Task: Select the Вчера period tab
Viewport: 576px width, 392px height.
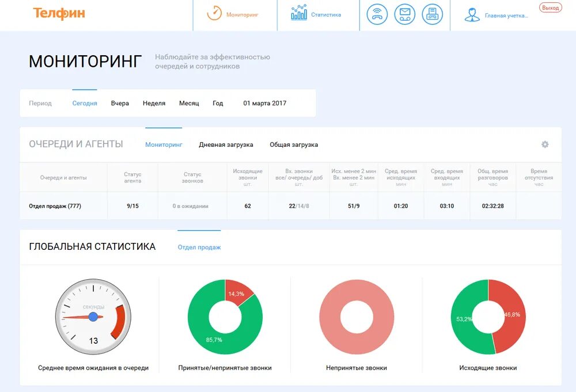Action: tap(120, 103)
